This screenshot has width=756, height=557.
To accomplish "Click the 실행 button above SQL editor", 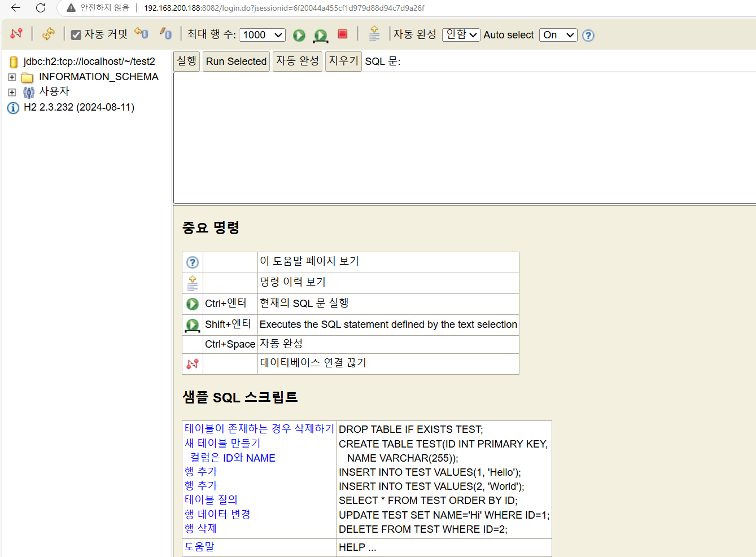I will (186, 61).
